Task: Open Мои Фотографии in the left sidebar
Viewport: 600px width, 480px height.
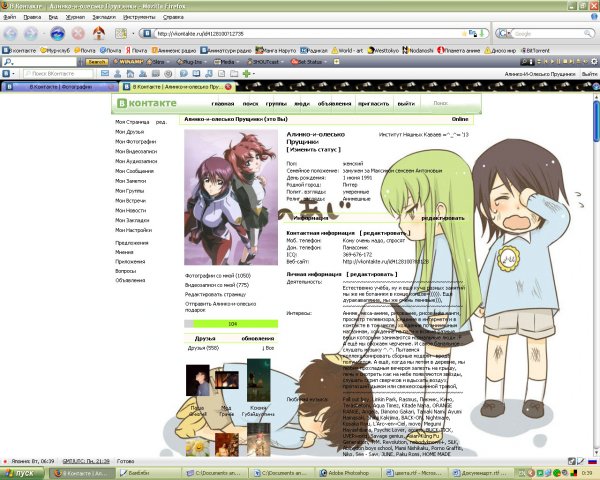Action: tap(135, 142)
